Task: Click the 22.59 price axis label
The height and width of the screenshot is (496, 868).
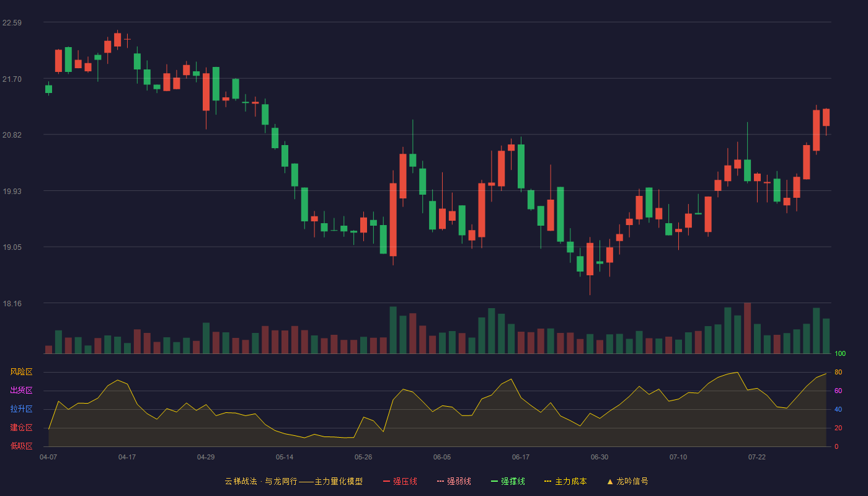Action: (x=12, y=23)
